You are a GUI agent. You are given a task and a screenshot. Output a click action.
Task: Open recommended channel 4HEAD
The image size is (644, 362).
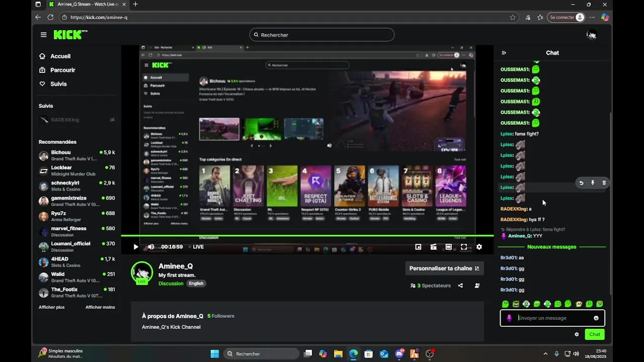coord(77,262)
